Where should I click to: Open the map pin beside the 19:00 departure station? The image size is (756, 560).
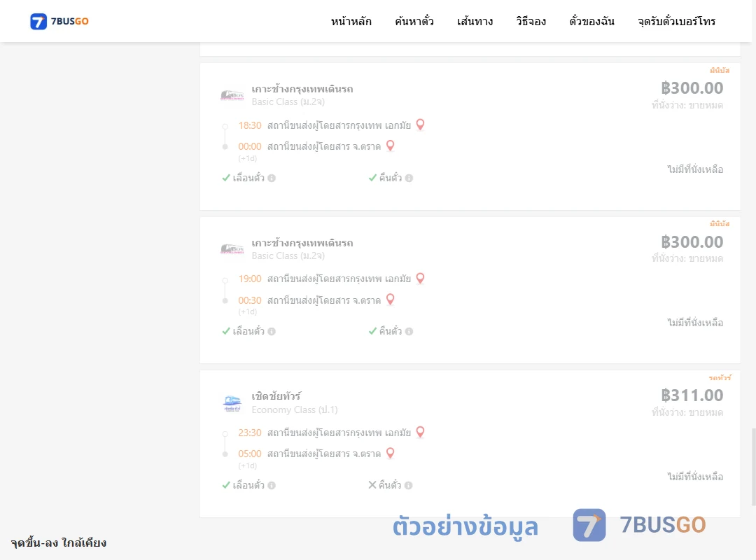(x=421, y=279)
